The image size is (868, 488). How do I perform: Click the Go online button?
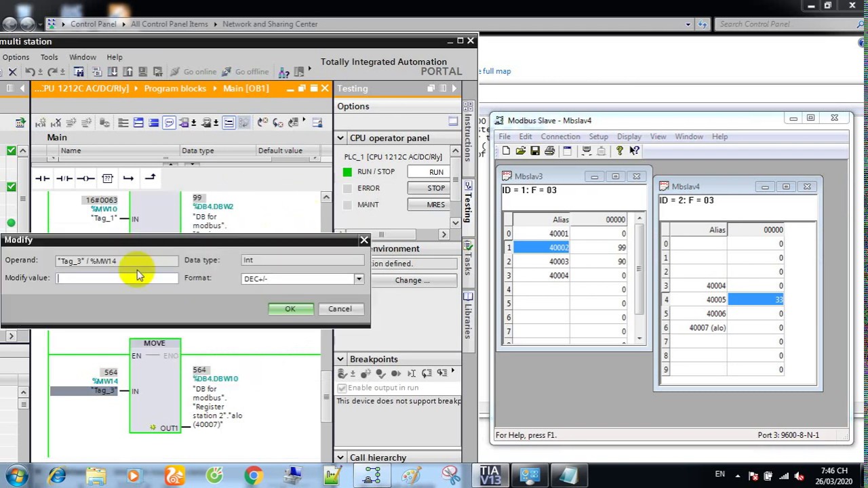click(x=193, y=72)
